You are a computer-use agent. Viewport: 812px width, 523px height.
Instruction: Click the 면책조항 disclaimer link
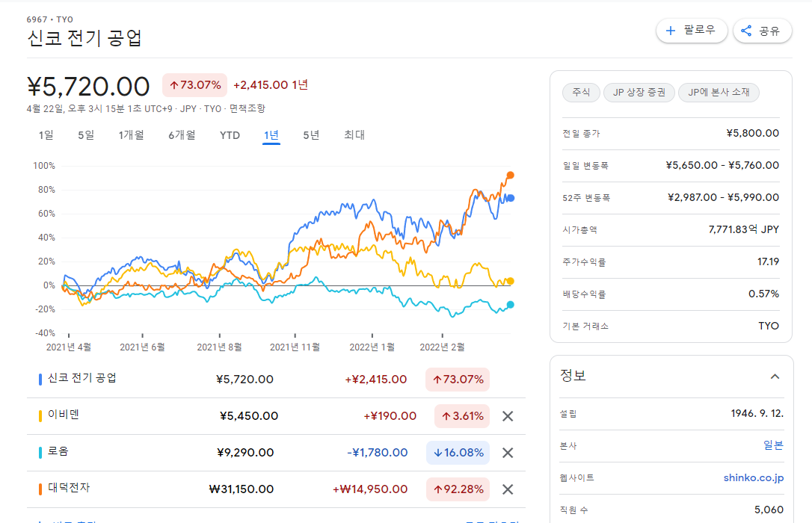(x=247, y=108)
